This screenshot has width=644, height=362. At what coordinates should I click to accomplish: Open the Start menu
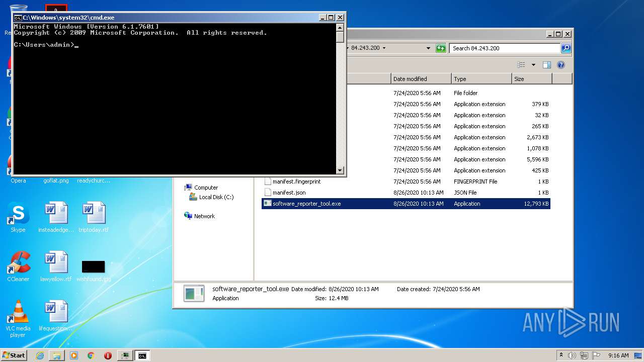(14, 355)
